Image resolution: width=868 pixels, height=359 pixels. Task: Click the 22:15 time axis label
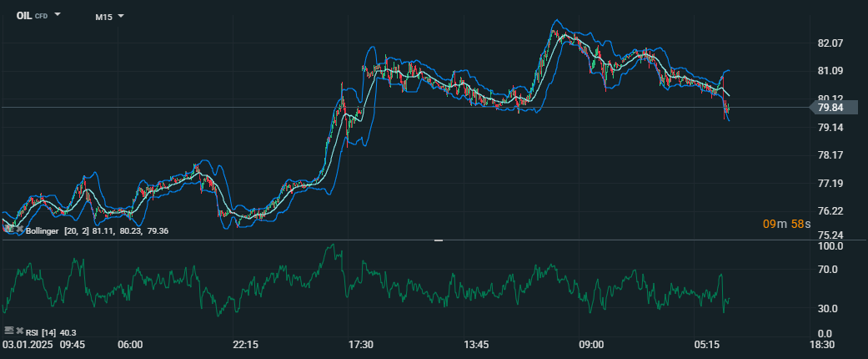coord(245,344)
